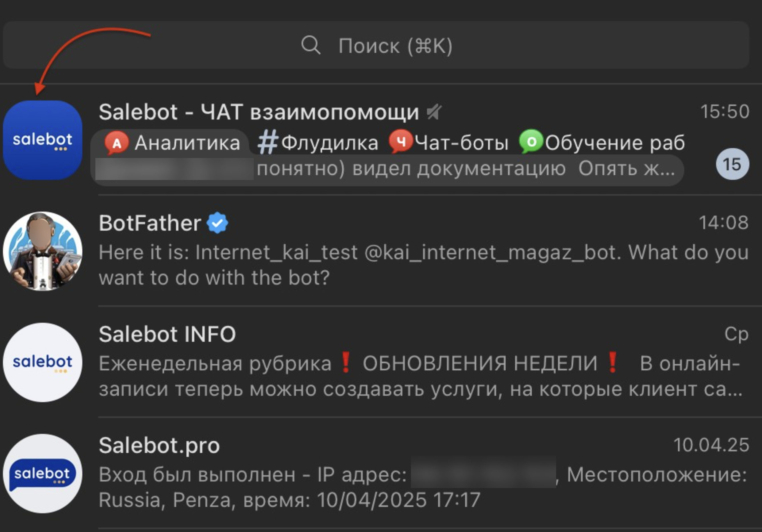Open the BotFather conversation title
Viewport: 762px width, 532px height.
click(150, 223)
